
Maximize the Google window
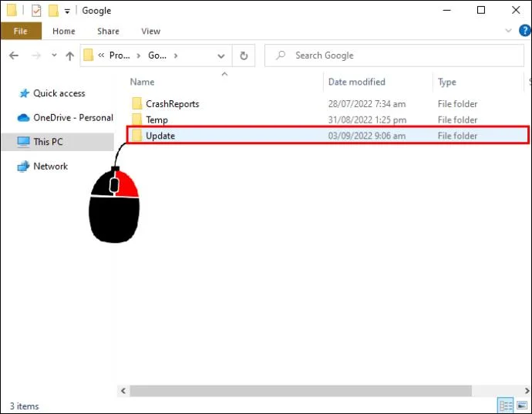(x=481, y=10)
